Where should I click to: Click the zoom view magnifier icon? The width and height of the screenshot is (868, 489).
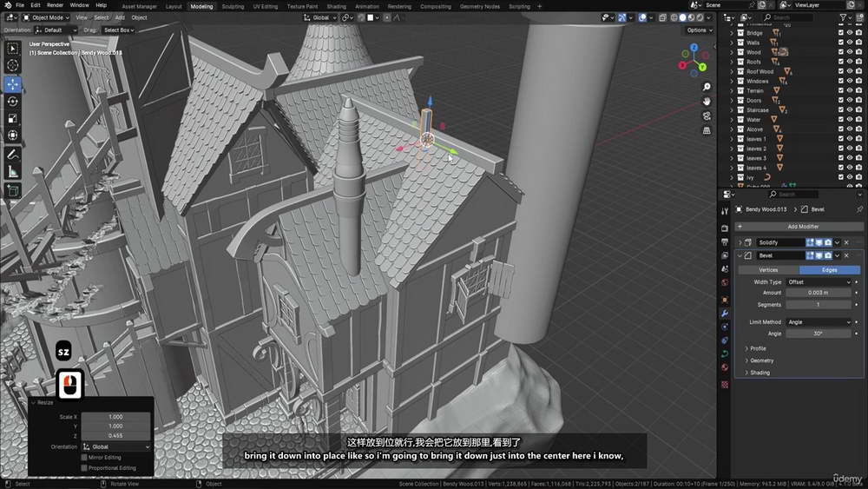[x=707, y=87]
